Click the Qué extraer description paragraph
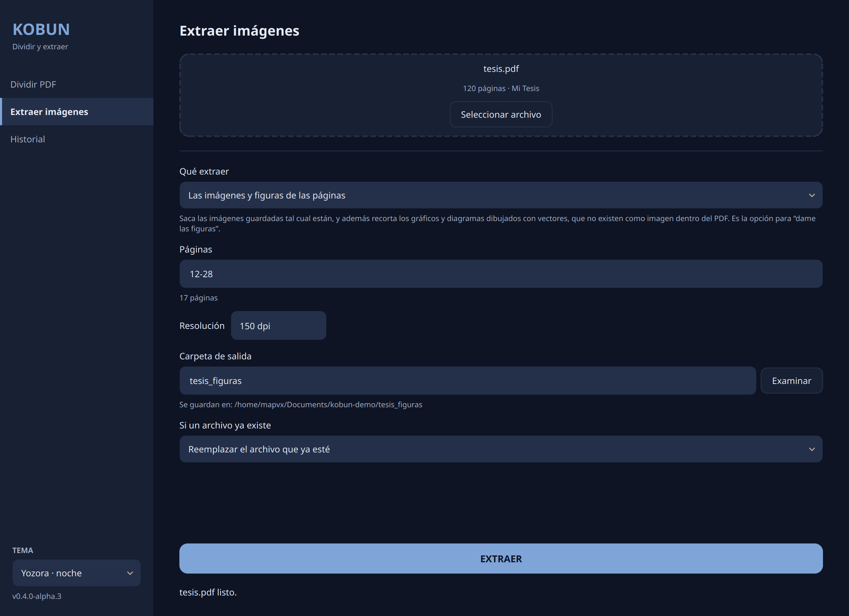The height and width of the screenshot is (616, 849). click(x=497, y=223)
